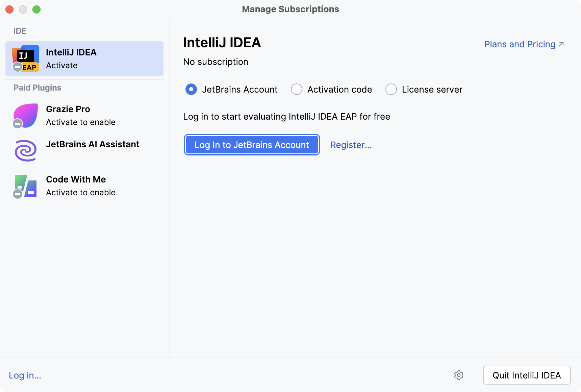Image resolution: width=581 pixels, height=392 pixels.
Task: Select Grazie Pro under Paid Plugins
Action: [81, 115]
